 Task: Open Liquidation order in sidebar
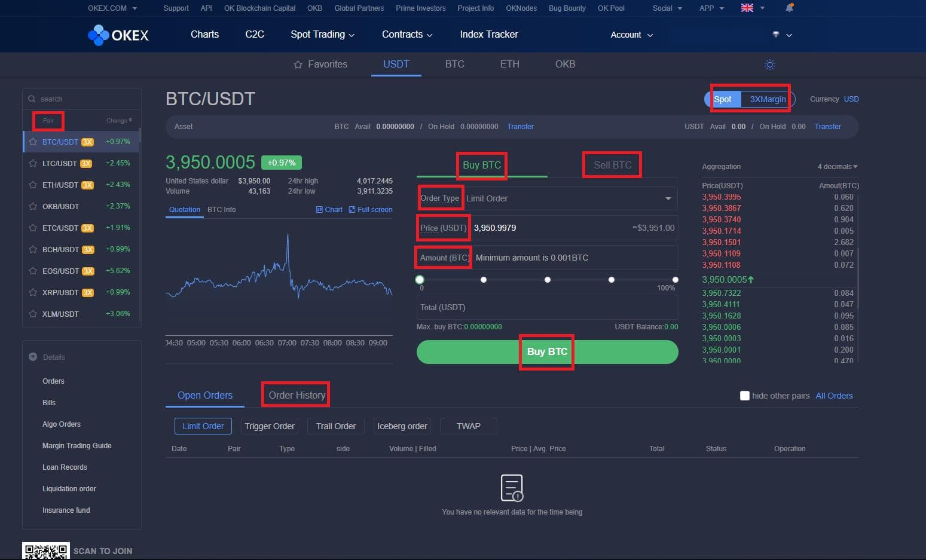click(69, 489)
